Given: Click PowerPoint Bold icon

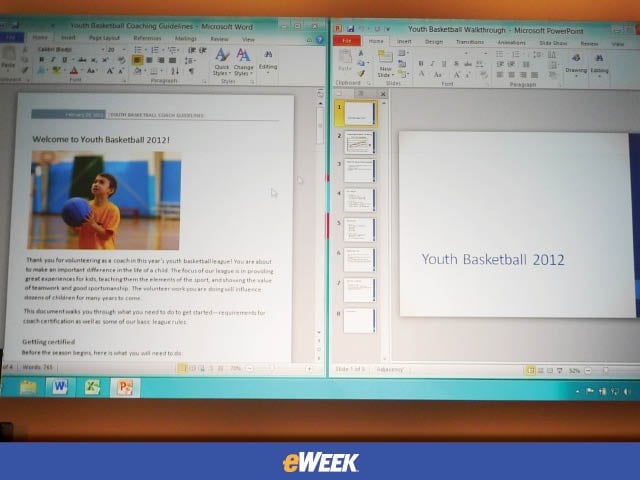Looking at the screenshot, I should click(x=421, y=63).
